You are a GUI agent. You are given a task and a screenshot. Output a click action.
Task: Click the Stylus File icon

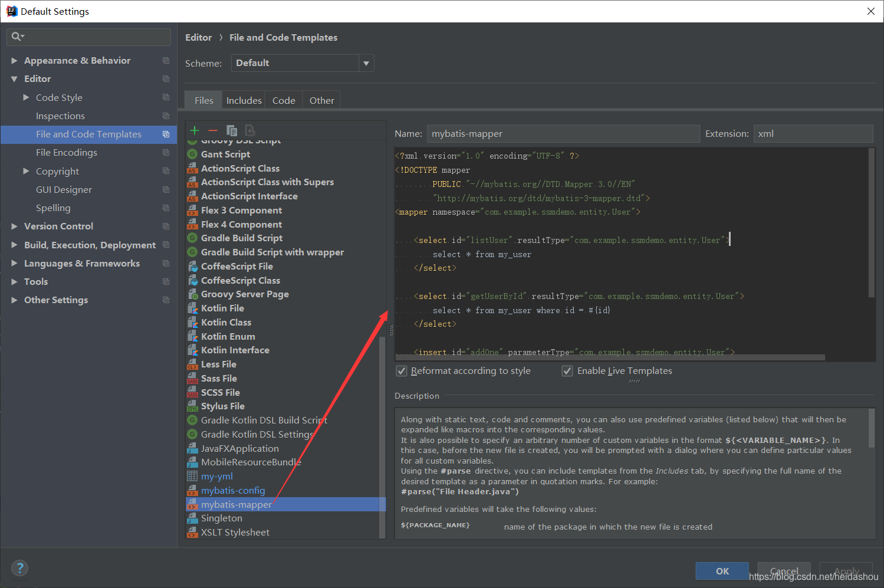pyautogui.click(x=192, y=406)
